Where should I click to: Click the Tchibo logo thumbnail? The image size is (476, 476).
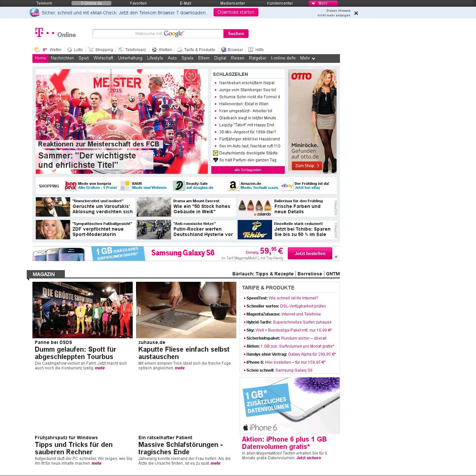pyautogui.click(x=255, y=230)
